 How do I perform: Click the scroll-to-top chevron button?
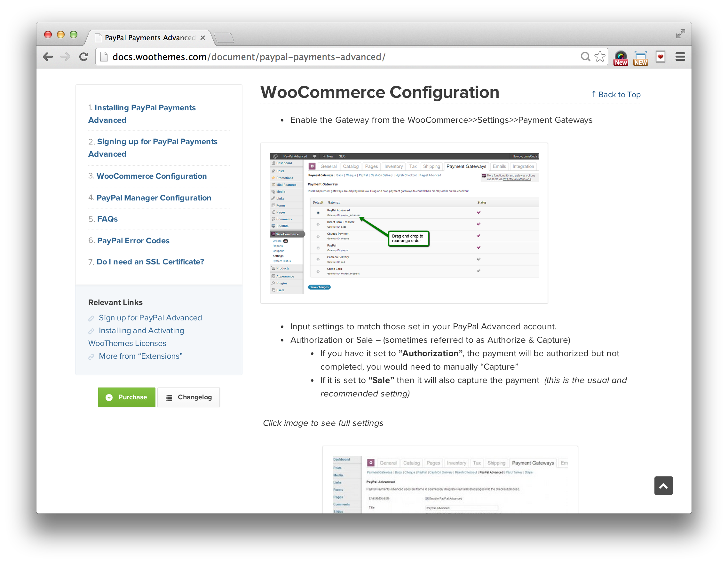click(663, 486)
